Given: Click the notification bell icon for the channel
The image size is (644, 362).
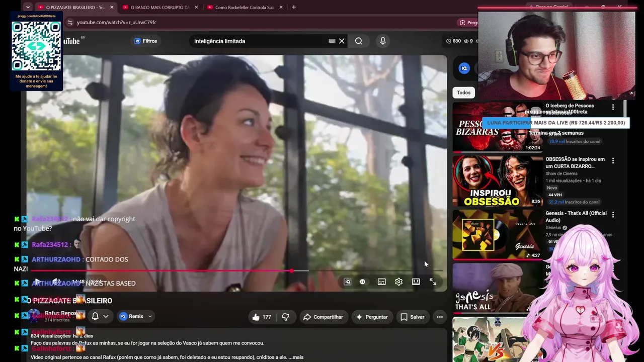Looking at the screenshot, I should 95,316.
